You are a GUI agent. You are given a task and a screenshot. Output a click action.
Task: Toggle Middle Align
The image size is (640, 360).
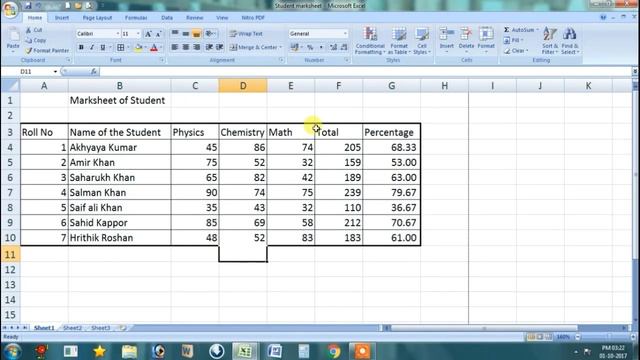pyautogui.click(x=186, y=33)
